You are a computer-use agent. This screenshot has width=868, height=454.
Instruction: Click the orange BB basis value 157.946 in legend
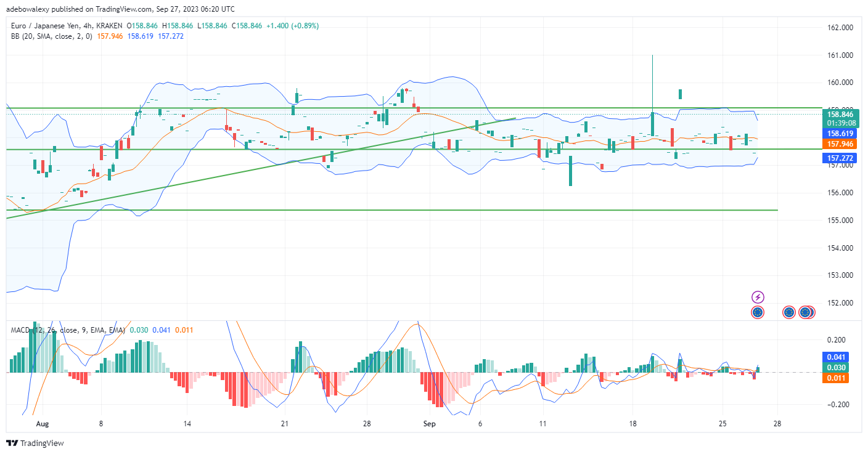110,36
